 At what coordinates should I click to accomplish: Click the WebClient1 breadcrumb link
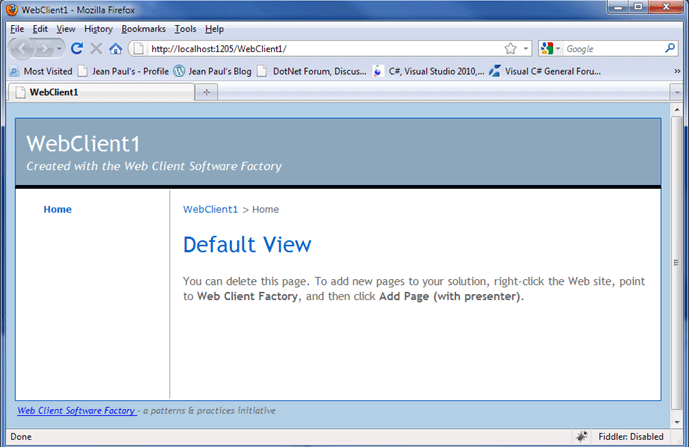tap(210, 209)
